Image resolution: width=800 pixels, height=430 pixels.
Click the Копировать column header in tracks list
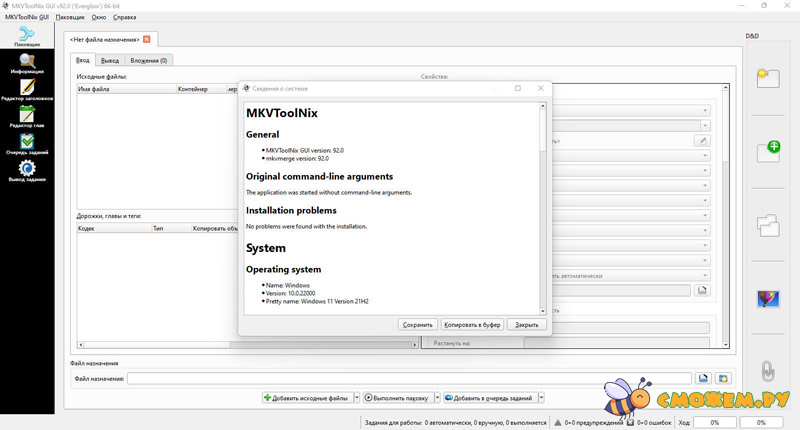pos(214,228)
